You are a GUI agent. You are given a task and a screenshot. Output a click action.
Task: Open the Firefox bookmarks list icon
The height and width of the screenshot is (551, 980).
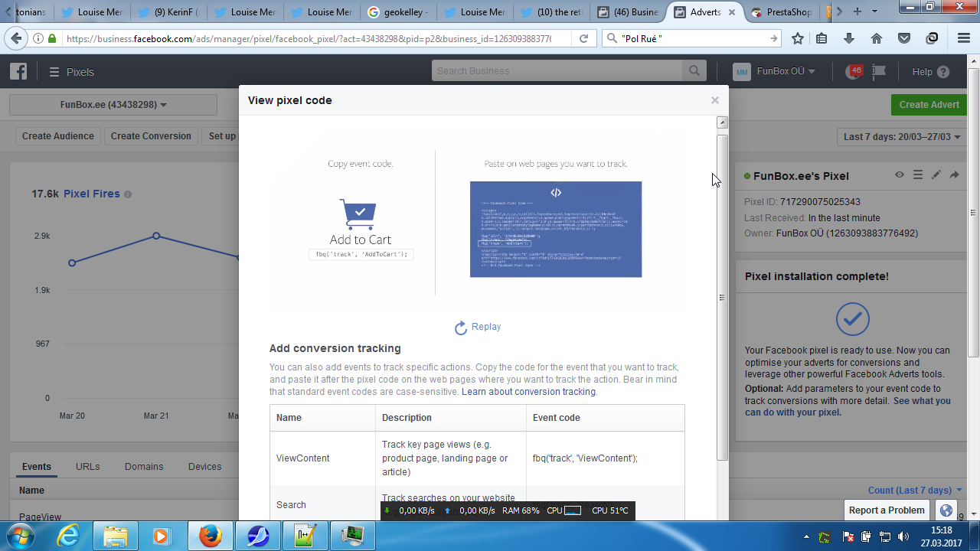point(822,39)
